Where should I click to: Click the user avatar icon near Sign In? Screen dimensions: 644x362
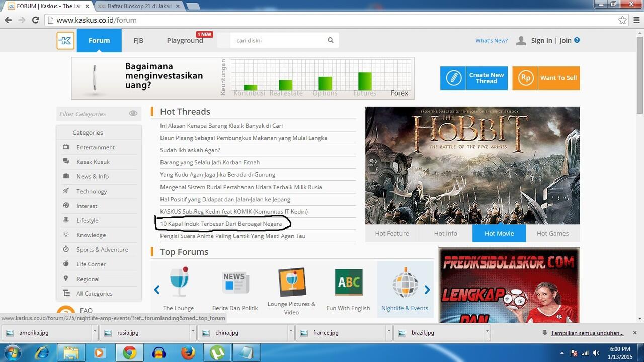click(x=521, y=41)
